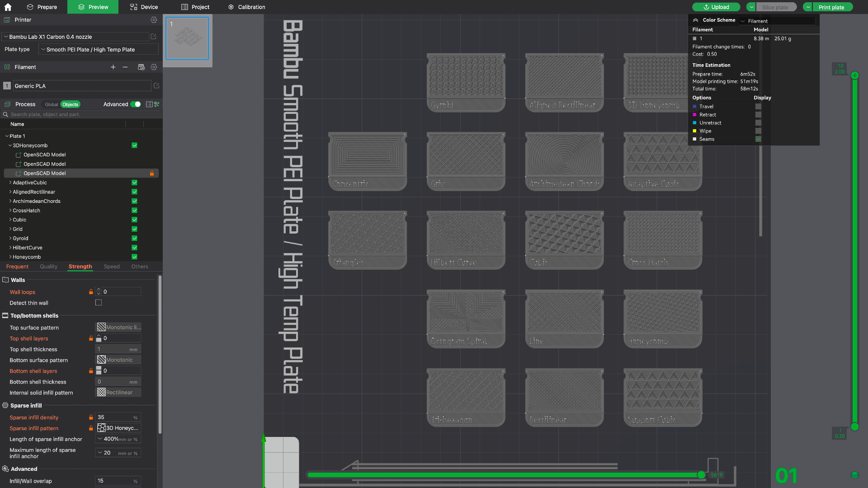Uncheck the Seams display checkbox

pos(758,139)
